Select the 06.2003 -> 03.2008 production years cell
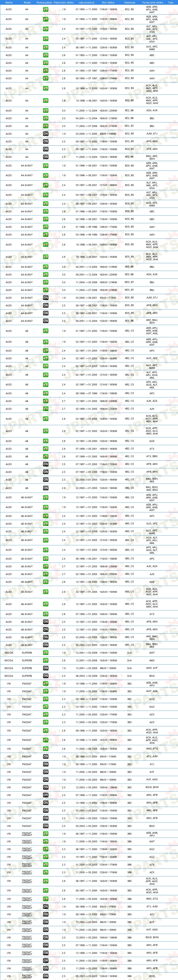This screenshot has height=980, width=178. click(86, 676)
